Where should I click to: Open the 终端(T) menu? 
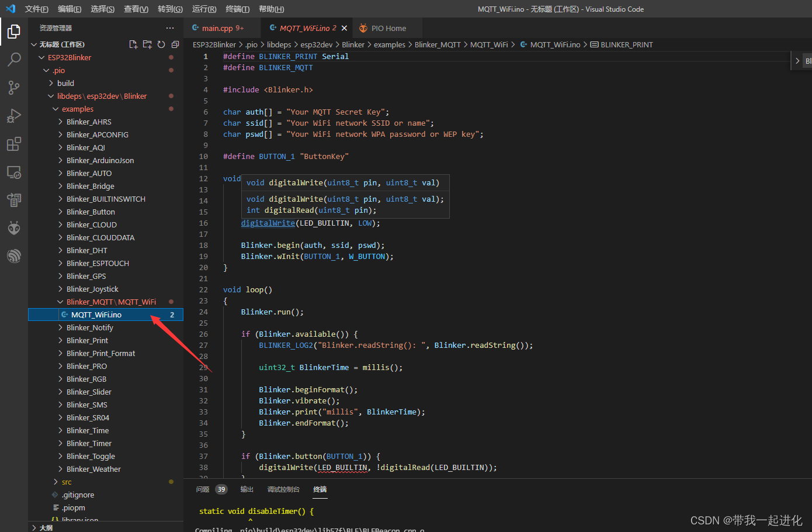(x=237, y=9)
